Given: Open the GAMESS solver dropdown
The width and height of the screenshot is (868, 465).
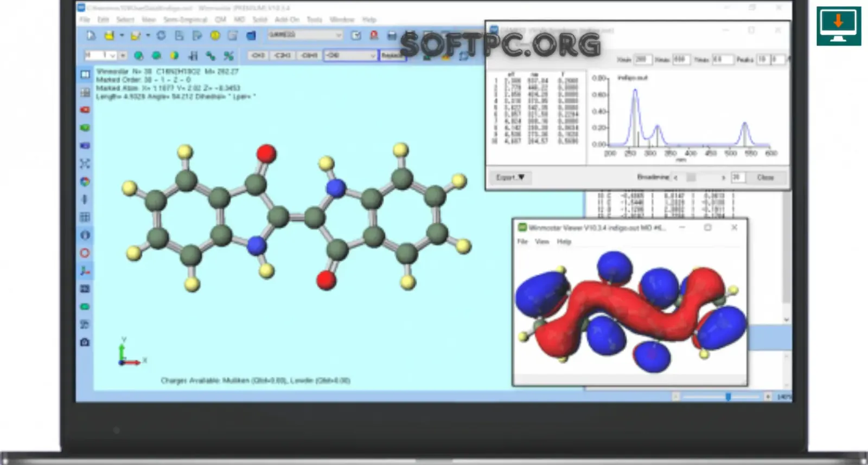Looking at the screenshot, I should click(x=305, y=35).
